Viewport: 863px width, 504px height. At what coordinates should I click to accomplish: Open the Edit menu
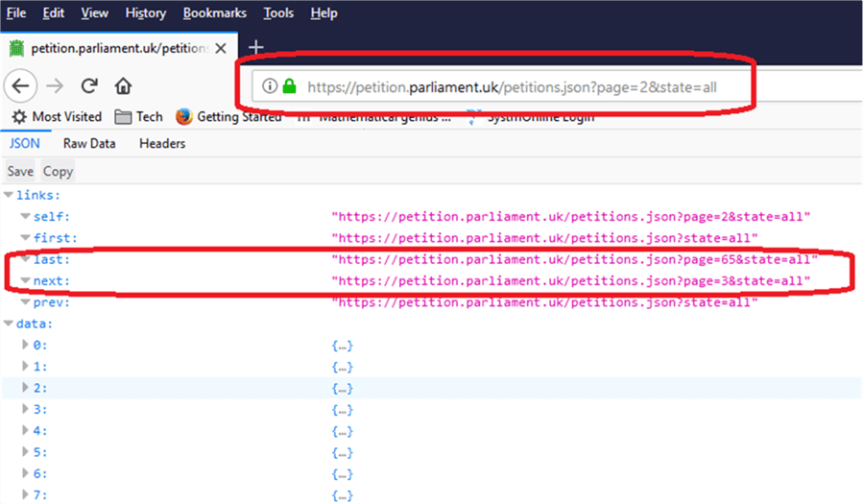pyautogui.click(x=54, y=12)
